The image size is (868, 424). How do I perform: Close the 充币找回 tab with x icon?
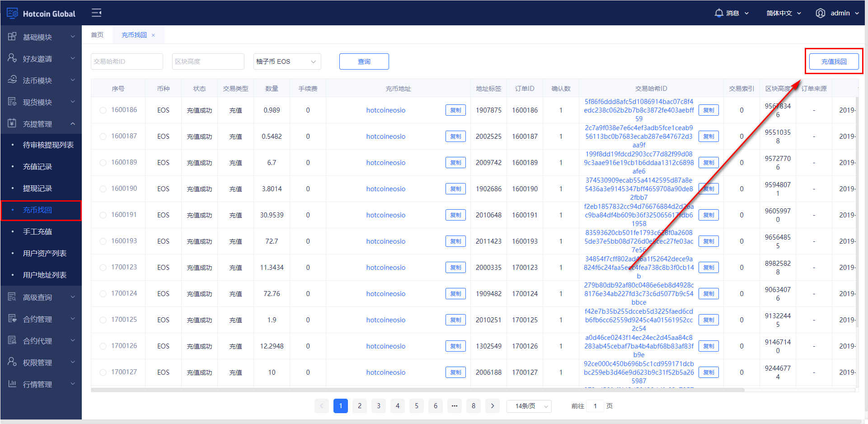click(153, 35)
